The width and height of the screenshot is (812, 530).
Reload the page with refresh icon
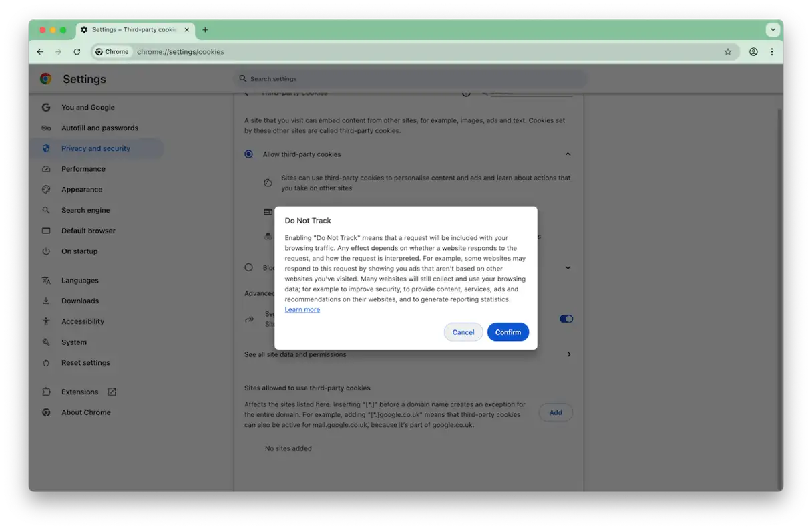click(x=77, y=52)
